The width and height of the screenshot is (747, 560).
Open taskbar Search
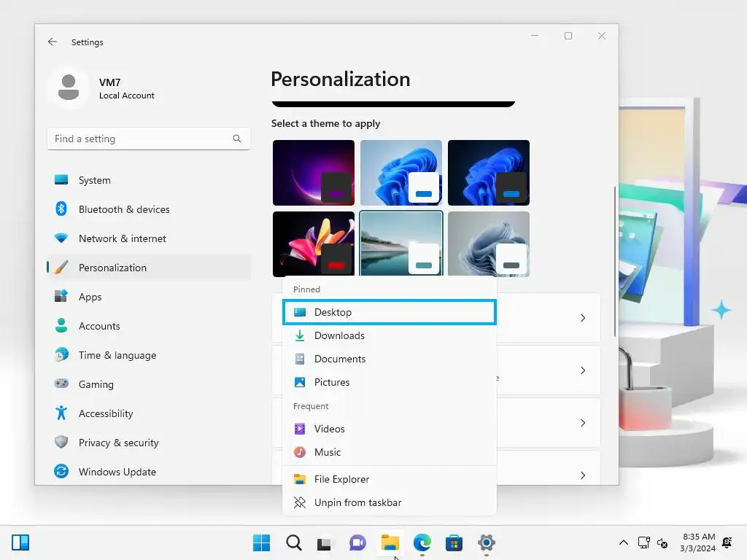(294, 542)
